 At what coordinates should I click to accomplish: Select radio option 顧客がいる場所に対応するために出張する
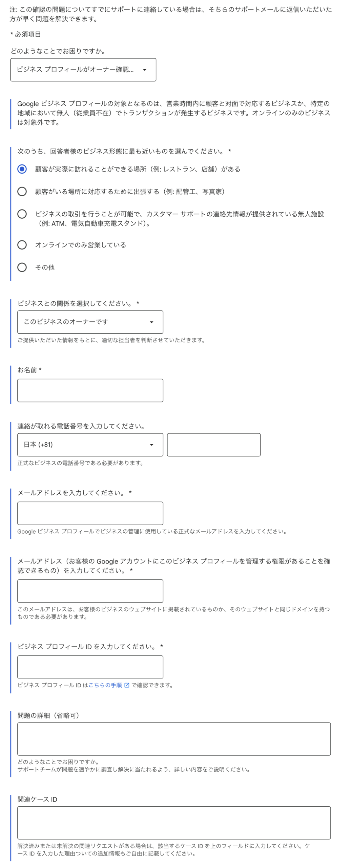coord(22,192)
